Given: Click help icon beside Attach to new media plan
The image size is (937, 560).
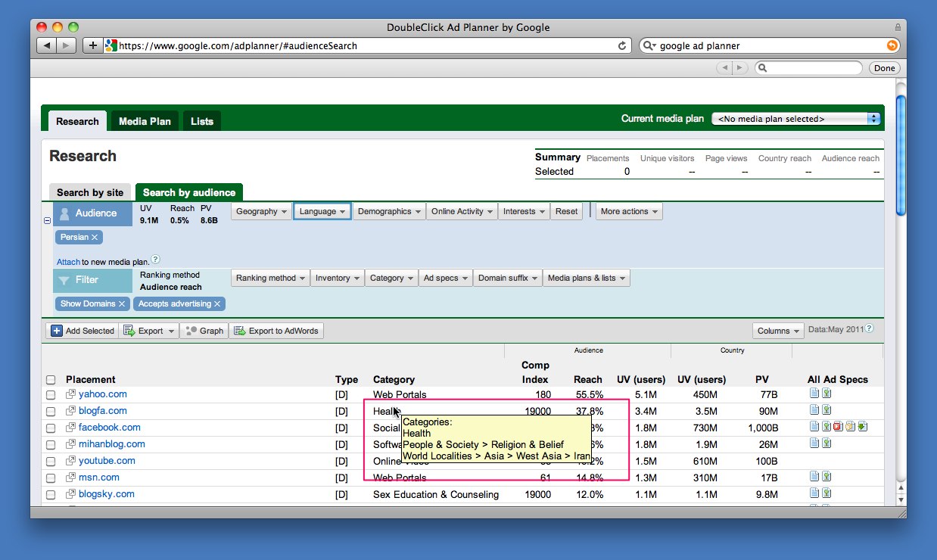Looking at the screenshot, I should (x=155, y=260).
